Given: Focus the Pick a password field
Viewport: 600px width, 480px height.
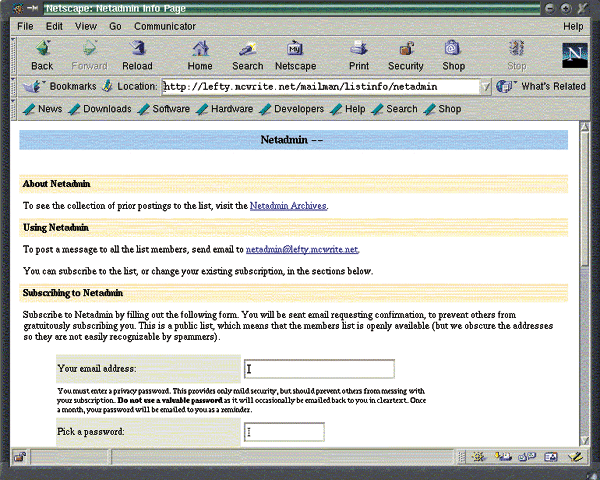Looking at the screenshot, I should point(284,432).
